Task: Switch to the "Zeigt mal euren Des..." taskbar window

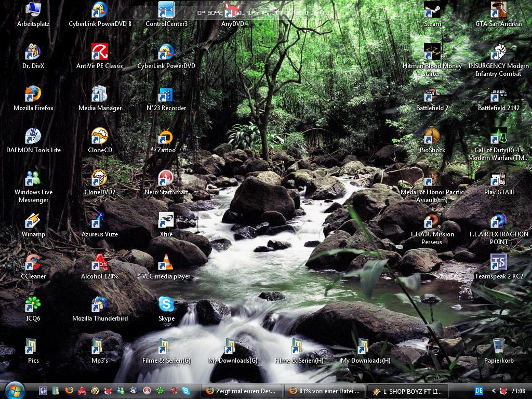Action: click(x=242, y=391)
